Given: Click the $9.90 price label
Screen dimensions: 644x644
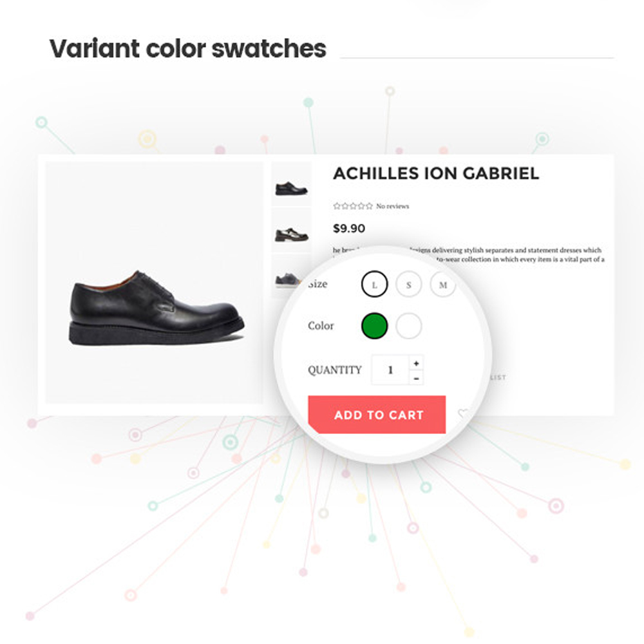Looking at the screenshot, I should click(x=349, y=229).
